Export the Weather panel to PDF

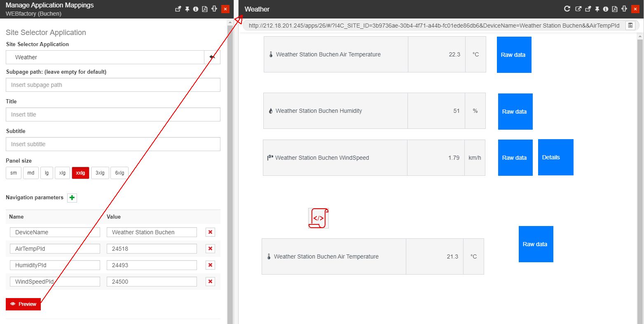pyautogui.click(x=614, y=9)
